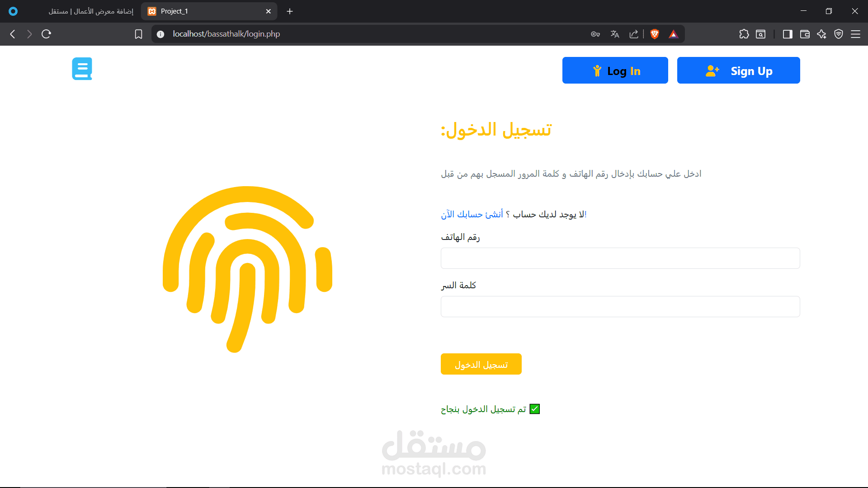Click the Brave Rewards triangle icon

pos(673,34)
